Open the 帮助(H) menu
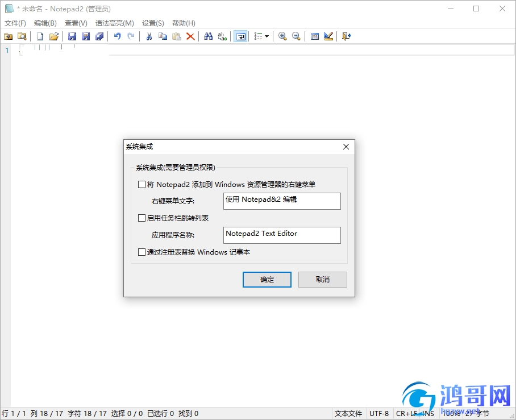This screenshot has height=420, width=516. [x=184, y=23]
